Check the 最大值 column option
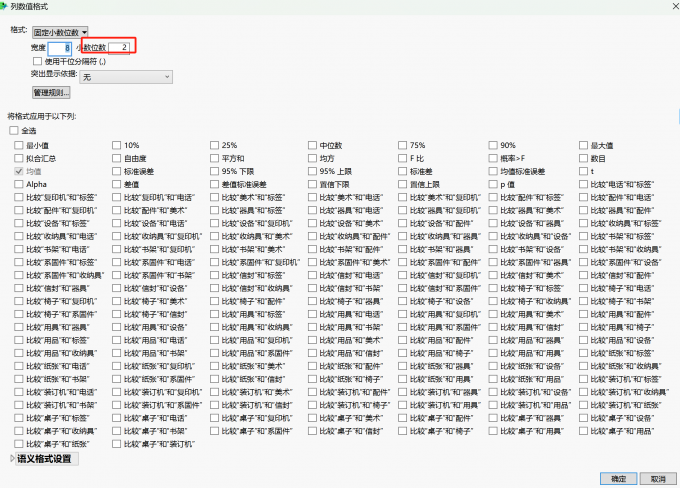 583,145
